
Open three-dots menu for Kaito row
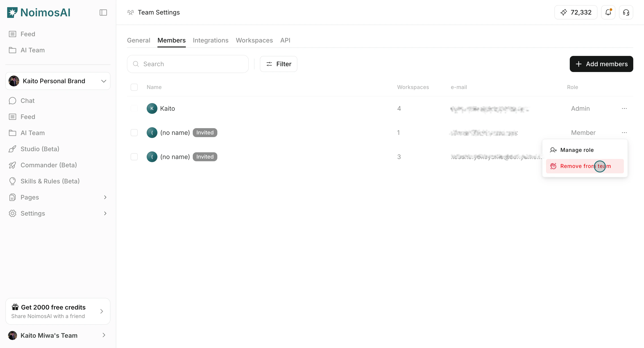(624, 108)
